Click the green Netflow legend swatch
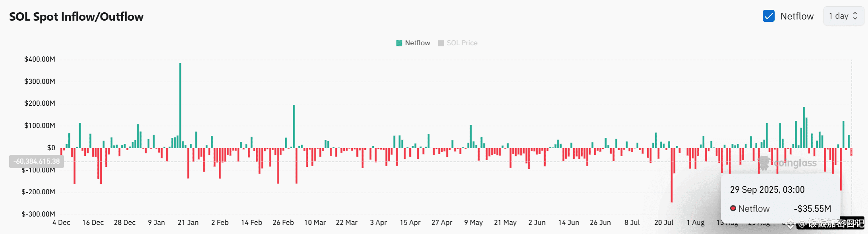 tap(399, 43)
